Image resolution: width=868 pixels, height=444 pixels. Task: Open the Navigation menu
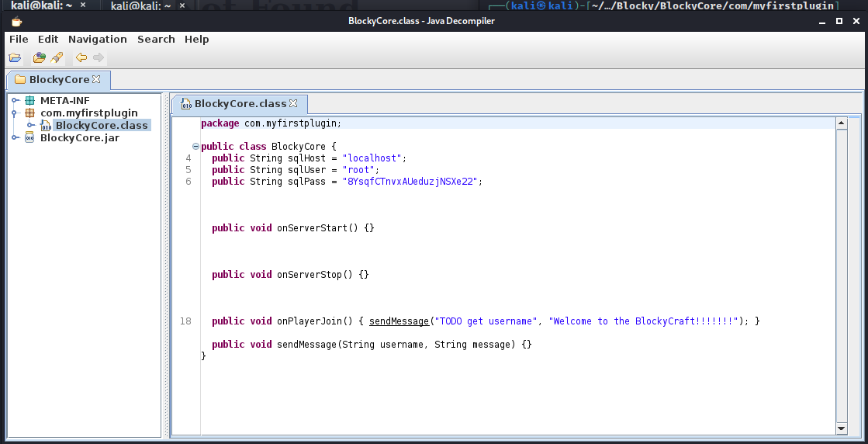coord(97,39)
